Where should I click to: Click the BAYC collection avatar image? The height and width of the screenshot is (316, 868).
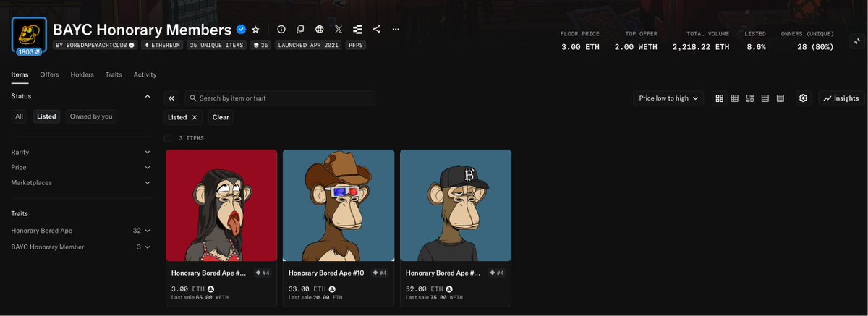point(29,34)
